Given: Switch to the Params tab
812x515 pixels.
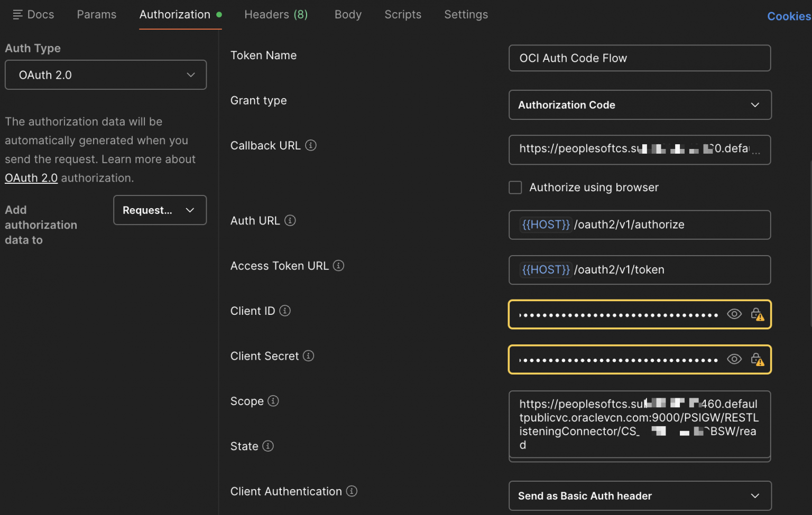Looking at the screenshot, I should (97, 15).
